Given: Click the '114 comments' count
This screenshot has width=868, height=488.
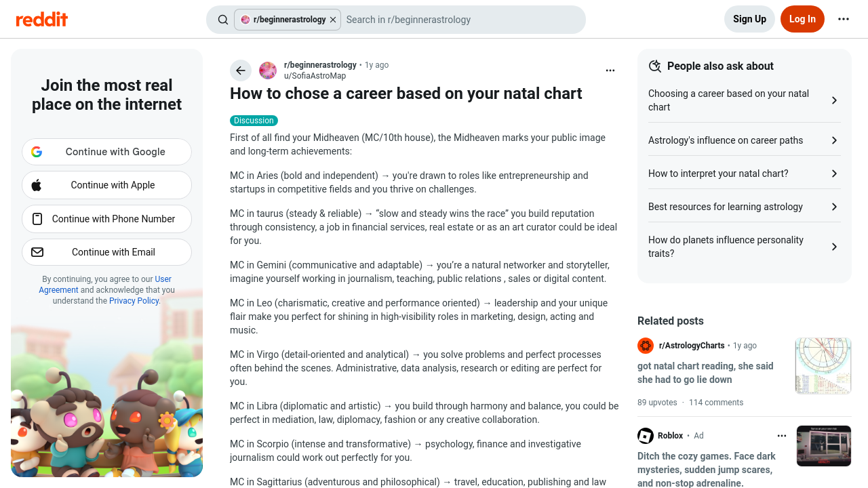Looking at the screenshot, I should point(716,403).
